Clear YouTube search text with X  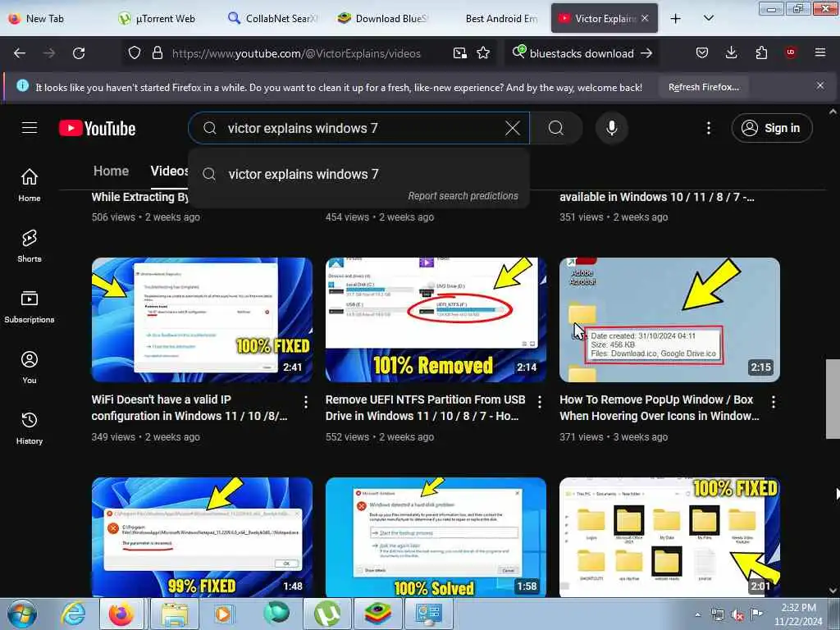tap(513, 128)
